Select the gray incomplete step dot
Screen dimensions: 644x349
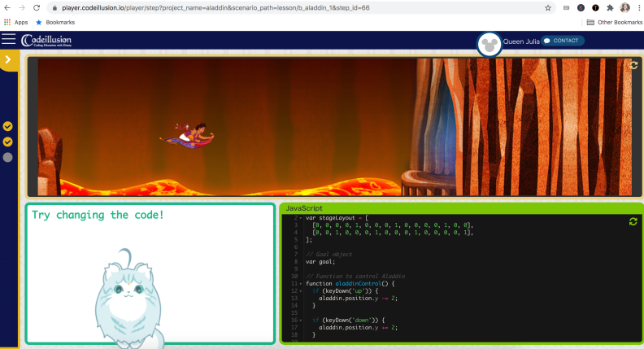[8, 158]
